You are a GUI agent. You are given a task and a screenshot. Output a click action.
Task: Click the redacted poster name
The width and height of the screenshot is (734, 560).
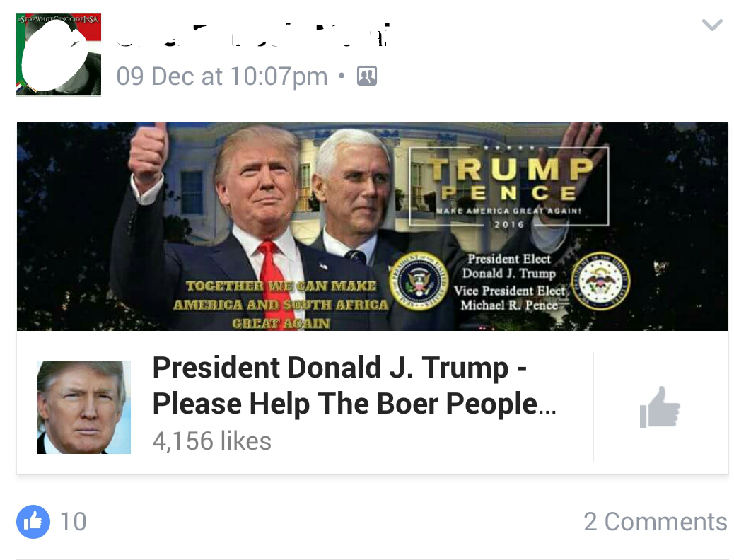252,35
